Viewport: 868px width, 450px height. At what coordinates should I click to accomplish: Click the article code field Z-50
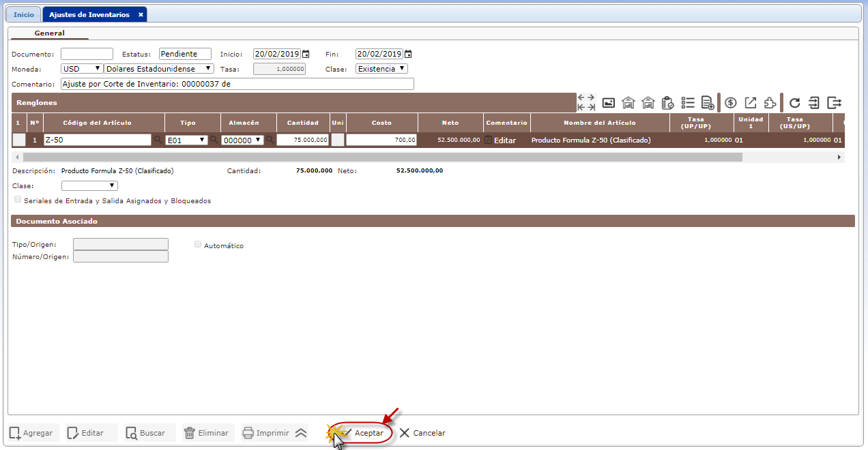[97, 140]
